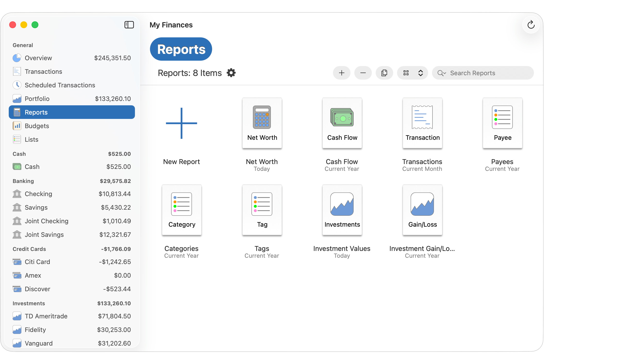Click the Lists sidebar icon
The height and width of the screenshot is (364, 631).
coord(17,139)
